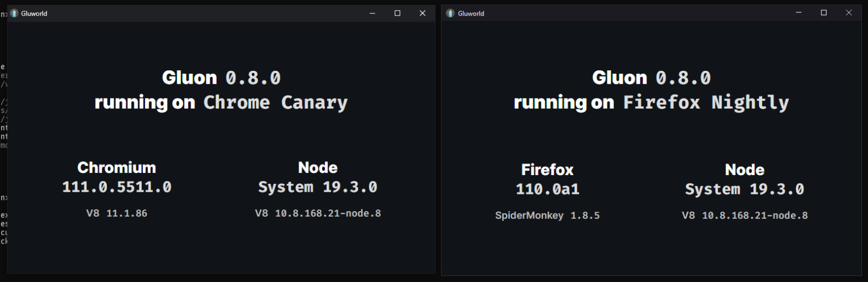
Task: Click System 19.3.0 in Firefox Nightly window
Action: (x=745, y=189)
